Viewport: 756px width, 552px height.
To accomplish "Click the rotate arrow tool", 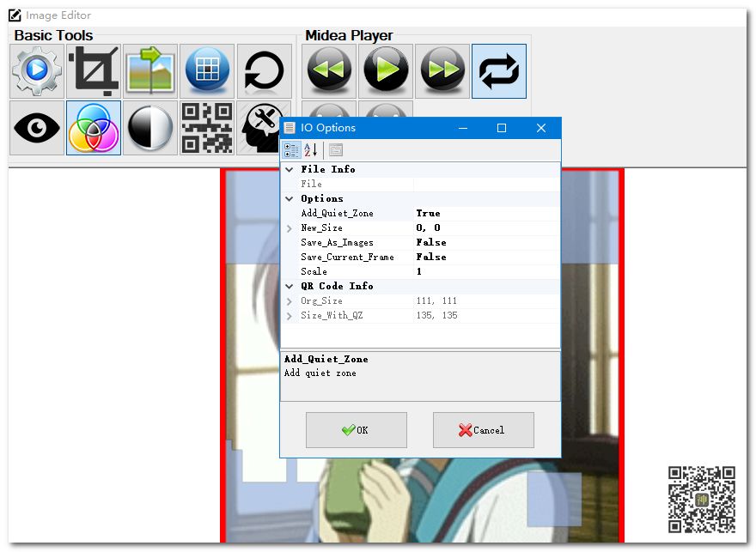I will pos(265,71).
